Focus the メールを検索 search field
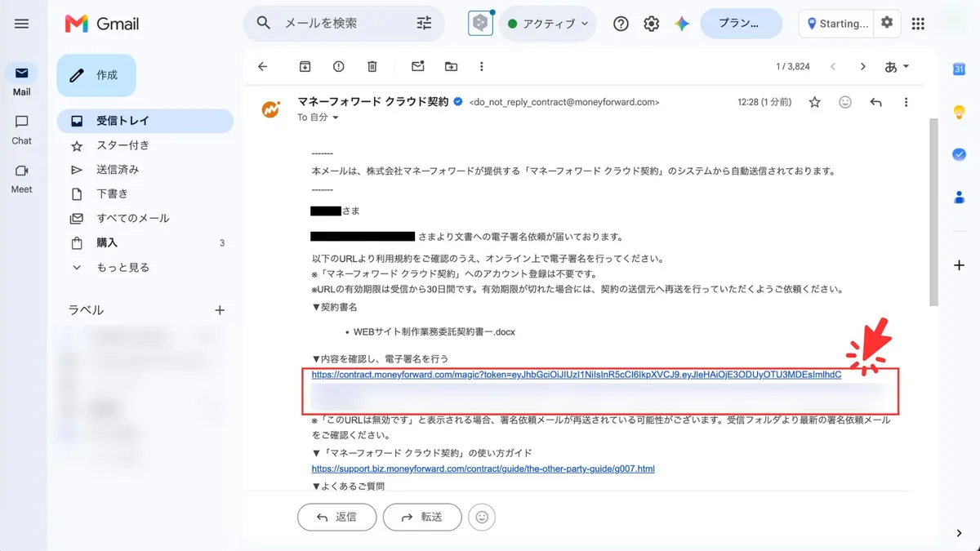Image resolution: width=980 pixels, height=551 pixels. point(343,23)
